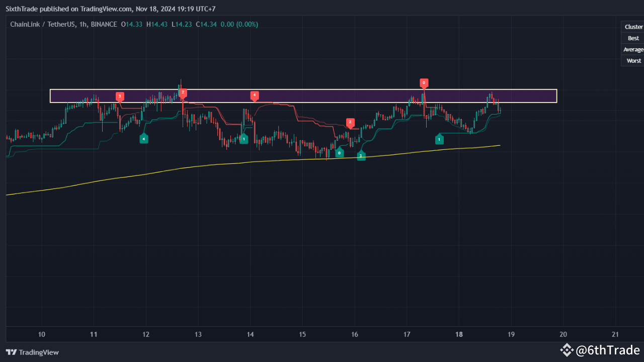Viewport: 644px width, 362px height.
Task: Click the pink "4" signal marker near Nov 14
Action: (255, 95)
